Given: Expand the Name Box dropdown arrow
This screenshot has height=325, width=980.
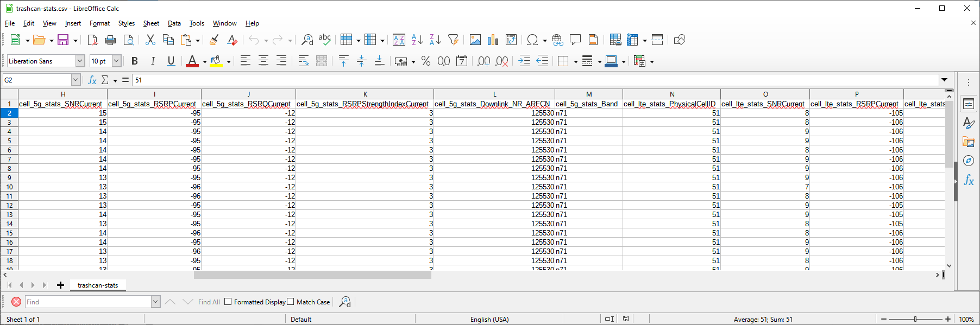Looking at the screenshot, I should pos(76,80).
